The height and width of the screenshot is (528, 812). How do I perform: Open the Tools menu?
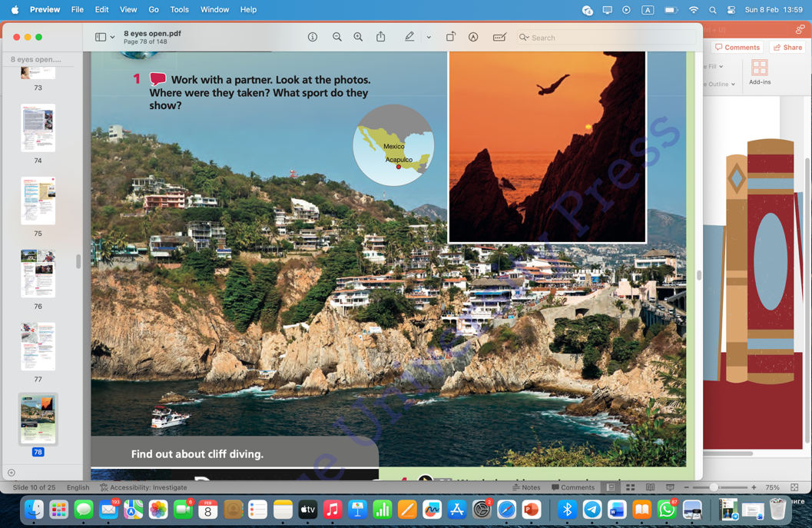coord(180,9)
